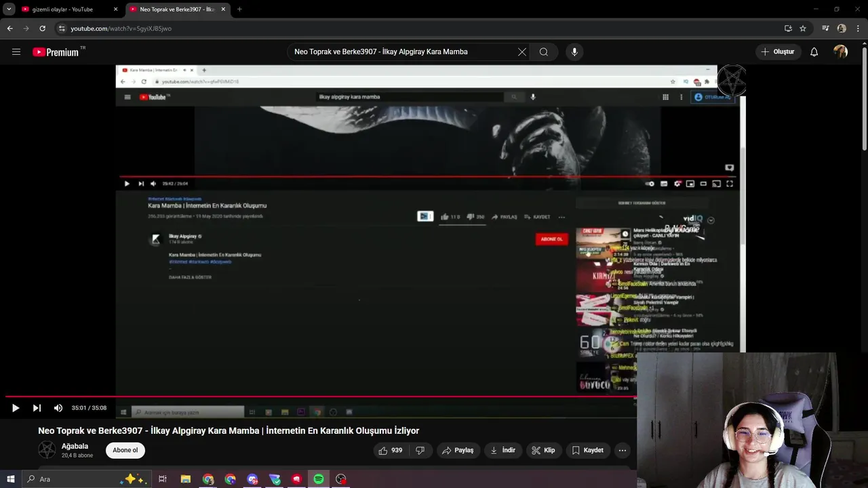This screenshot has width=868, height=488.
Task: Start voice search with the microphone
Action: [x=574, y=52]
